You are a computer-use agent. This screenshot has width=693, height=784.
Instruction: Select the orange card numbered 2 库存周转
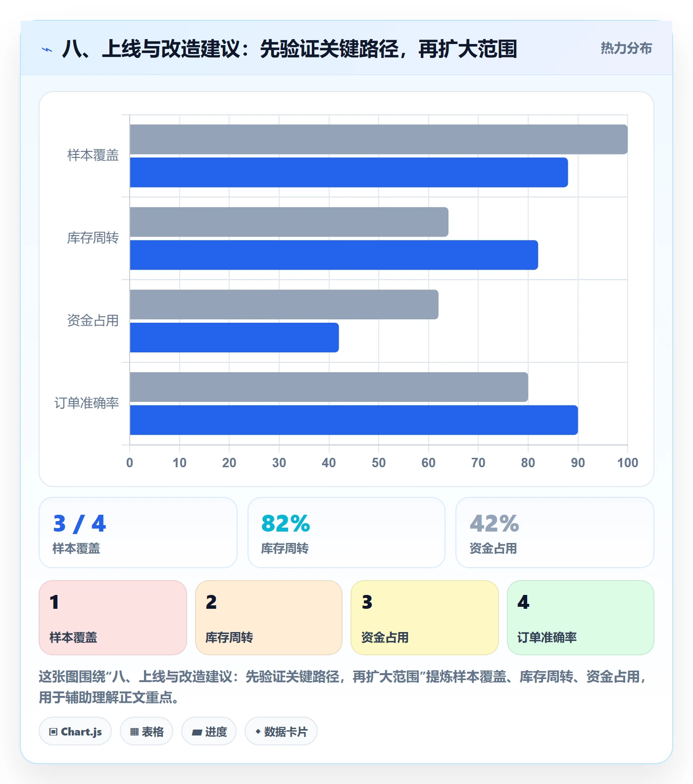269,618
